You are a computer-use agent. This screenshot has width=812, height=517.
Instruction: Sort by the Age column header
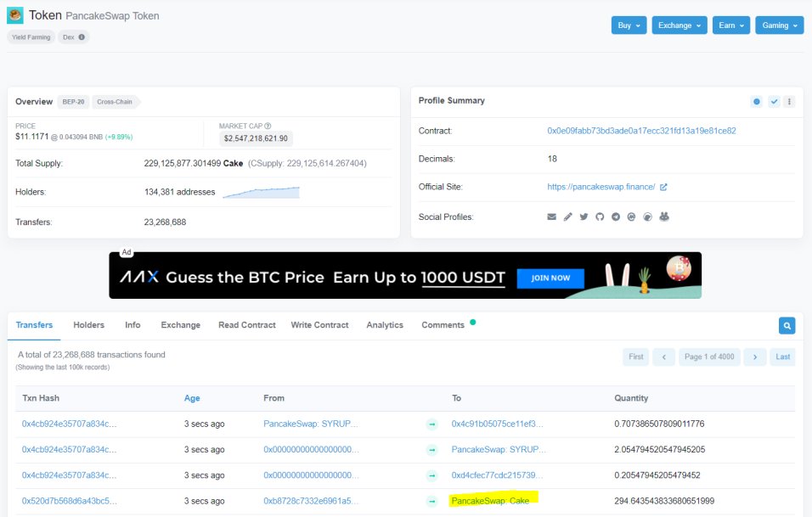(192, 398)
